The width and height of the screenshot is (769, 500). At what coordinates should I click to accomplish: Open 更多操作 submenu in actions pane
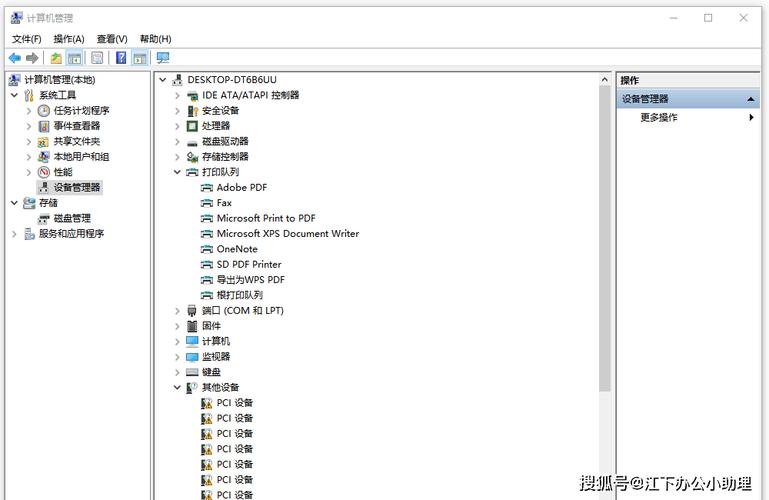pos(688,118)
